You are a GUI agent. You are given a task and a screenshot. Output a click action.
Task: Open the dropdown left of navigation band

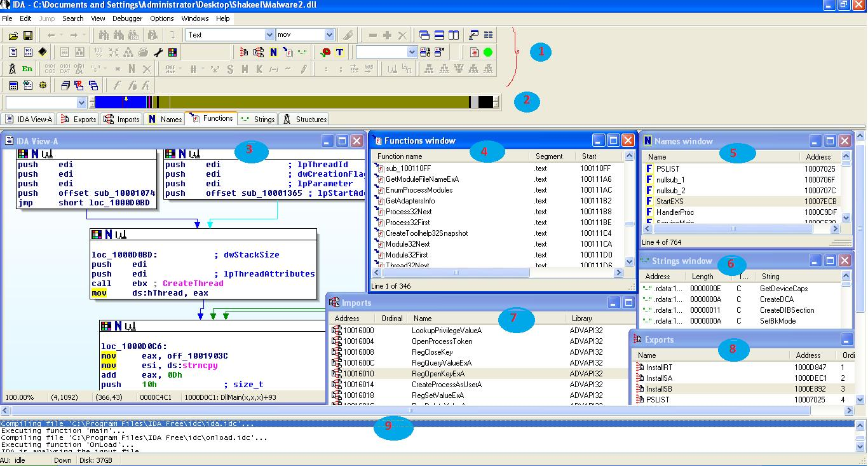(x=81, y=102)
